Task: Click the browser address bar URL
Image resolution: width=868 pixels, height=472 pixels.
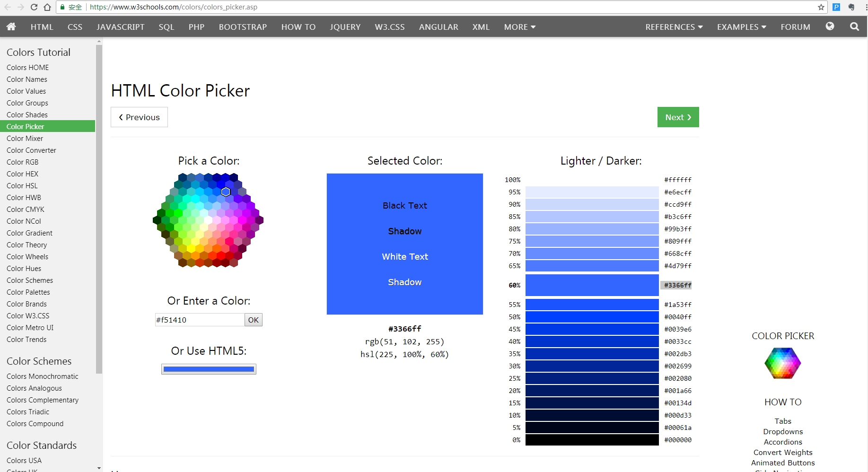Action: (174, 7)
